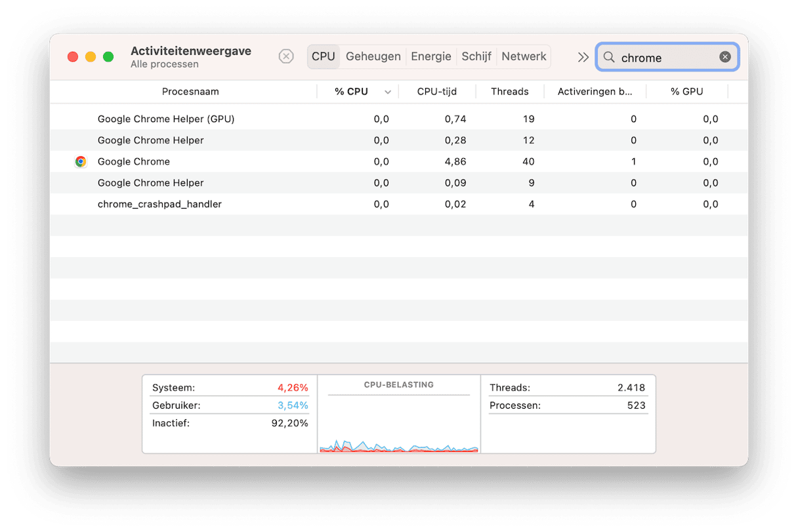Select Google Chrome Helper row with 12 threads
This screenshot has width=798, height=532.
tap(399, 140)
